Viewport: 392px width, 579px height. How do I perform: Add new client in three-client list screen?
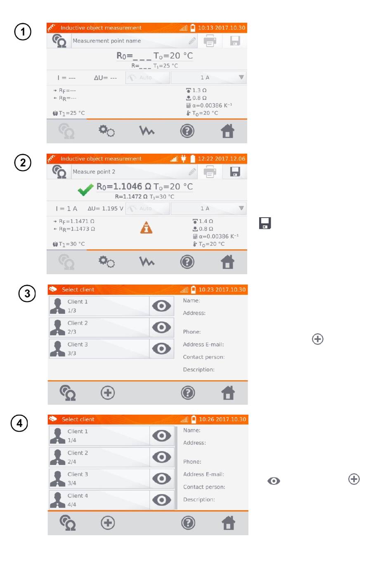[108, 393]
